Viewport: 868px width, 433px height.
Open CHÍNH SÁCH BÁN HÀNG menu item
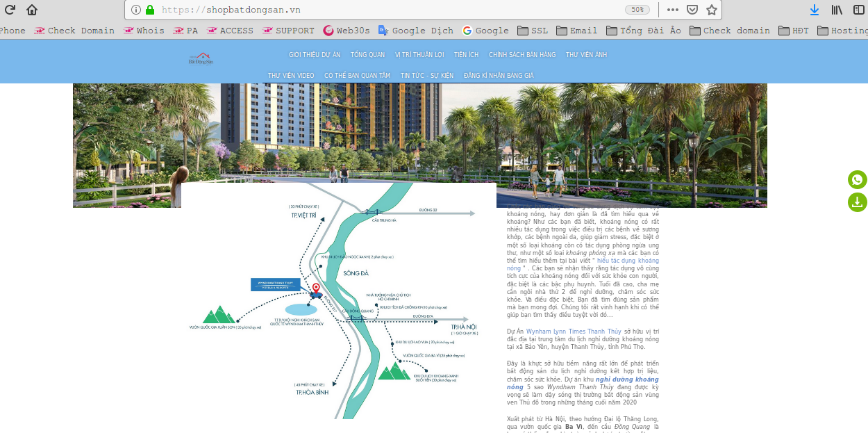pyautogui.click(x=522, y=55)
